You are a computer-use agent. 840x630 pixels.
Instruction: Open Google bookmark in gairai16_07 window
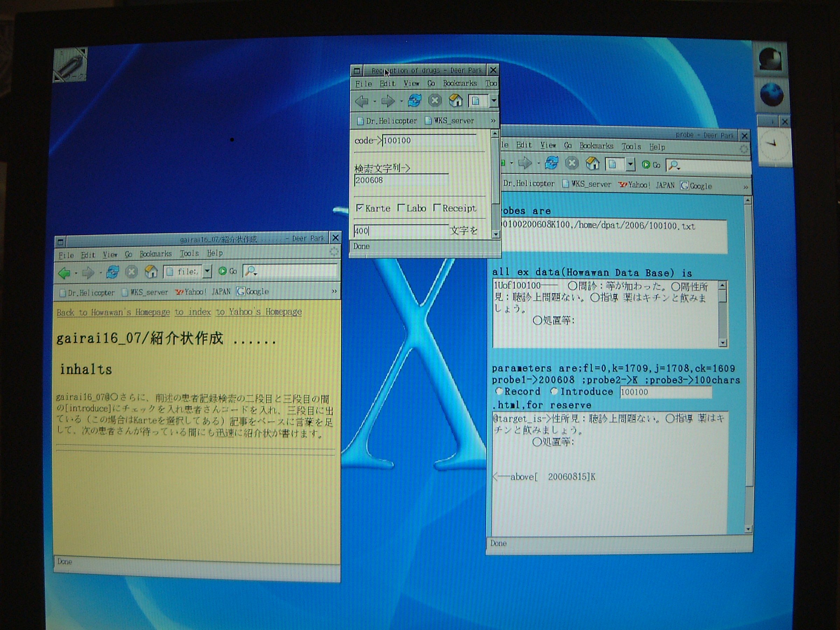(x=253, y=291)
